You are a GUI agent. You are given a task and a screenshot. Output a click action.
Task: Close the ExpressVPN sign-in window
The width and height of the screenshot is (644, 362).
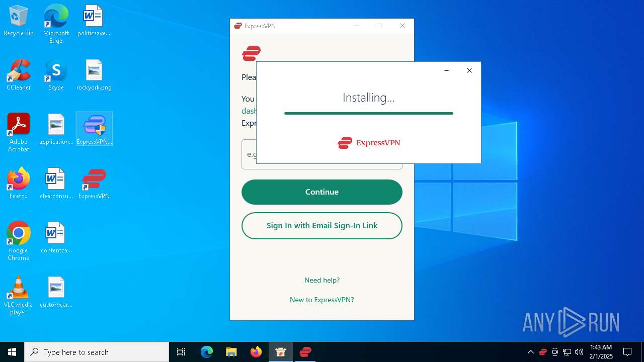tap(403, 26)
